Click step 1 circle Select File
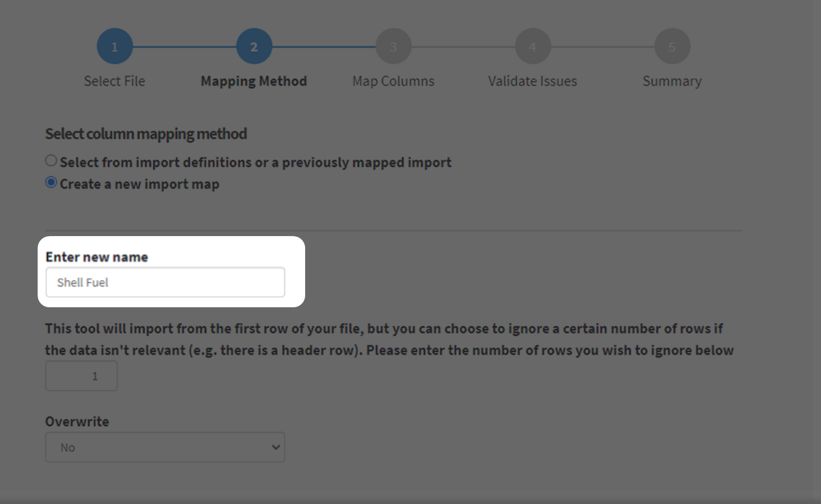821x504 pixels. [x=115, y=46]
